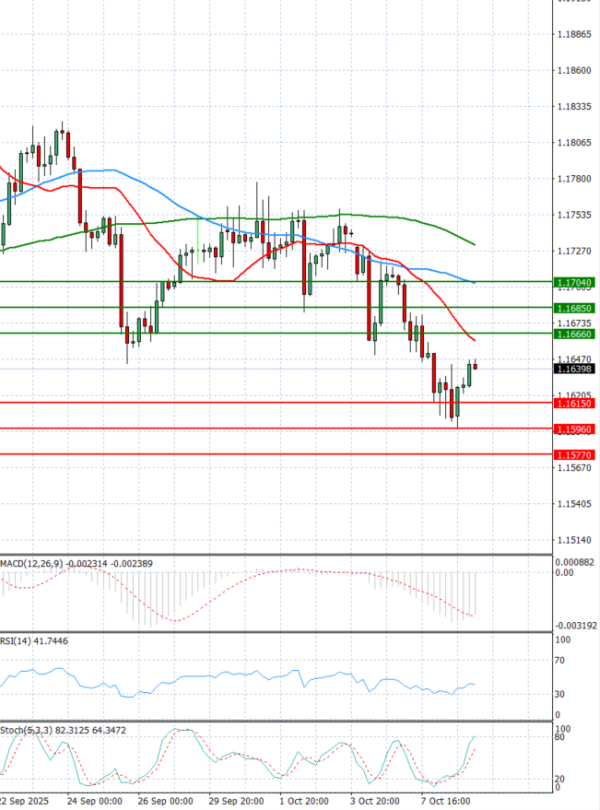
Task: Click the last green candlestick on chart
Action: tap(468, 375)
